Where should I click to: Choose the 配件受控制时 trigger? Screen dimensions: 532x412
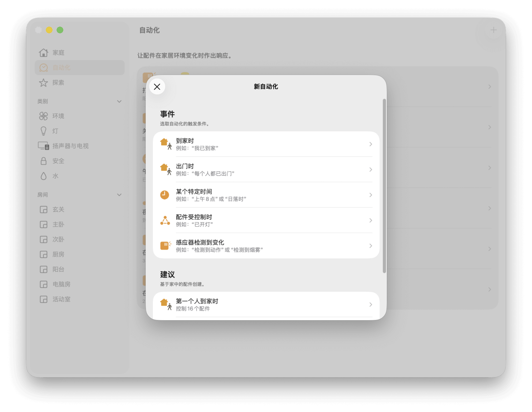[x=266, y=220]
